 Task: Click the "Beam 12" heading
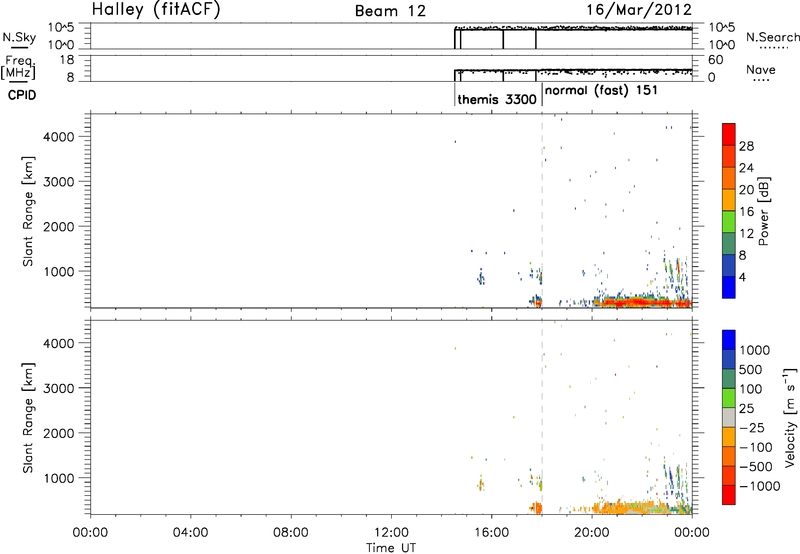[x=390, y=11]
